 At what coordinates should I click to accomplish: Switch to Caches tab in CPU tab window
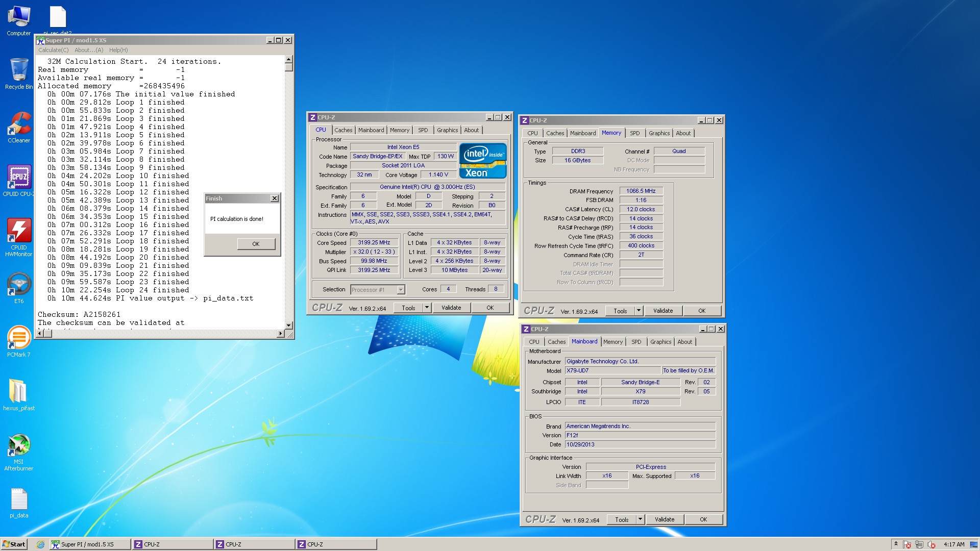click(x=344, y=130)
